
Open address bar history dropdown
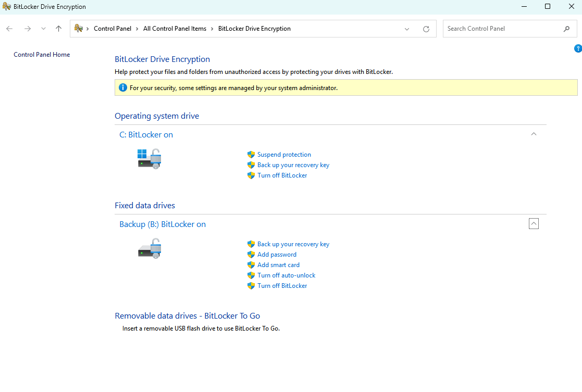click(407, 29)
